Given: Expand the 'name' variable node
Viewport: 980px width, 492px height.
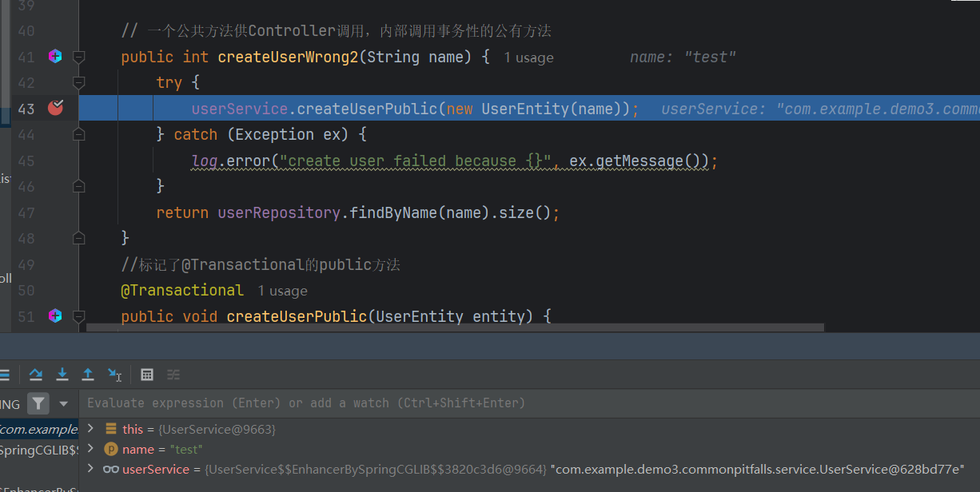Looking at the screenshot, I should click(90, 449).
